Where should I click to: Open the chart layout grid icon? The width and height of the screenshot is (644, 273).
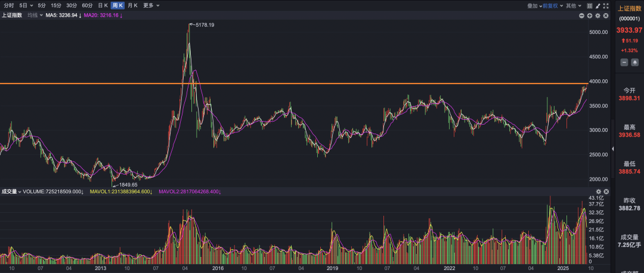tap(589, 5)
